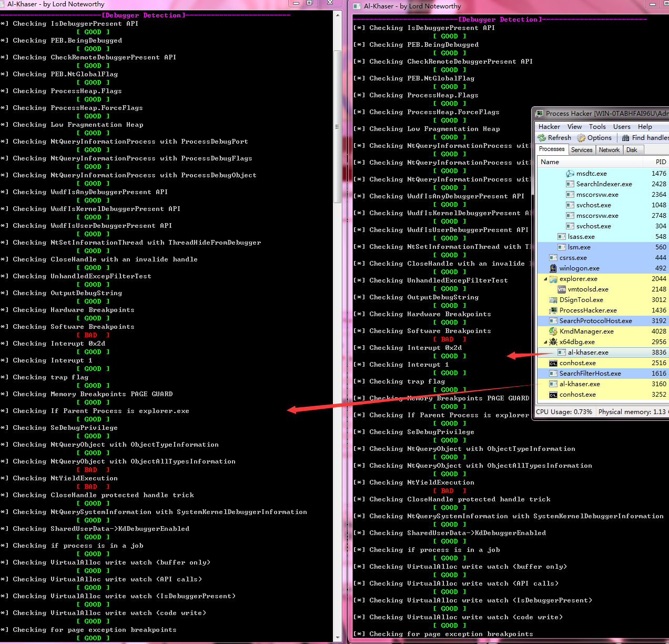Open the Hacker menu
The width and height of the screenshot is (669, 644).
point(549,127)
